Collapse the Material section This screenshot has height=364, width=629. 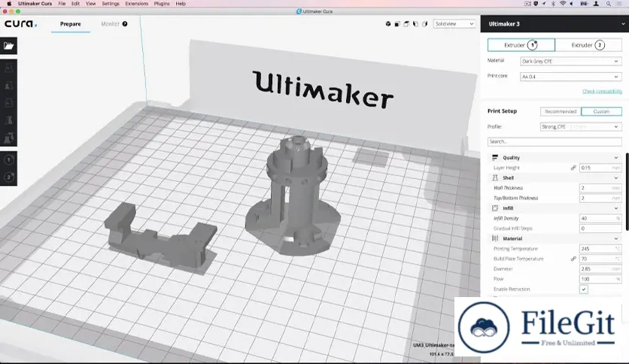point(616,238)
